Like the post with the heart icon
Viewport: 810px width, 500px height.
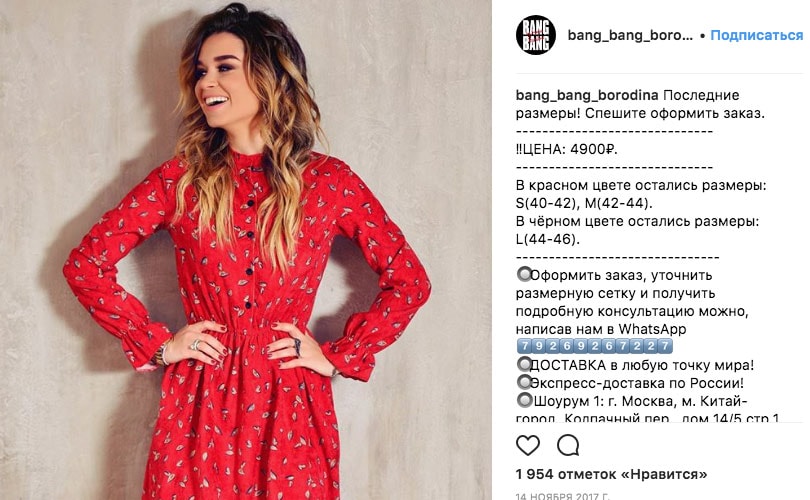pyautogui.click(x=528, y=445)
